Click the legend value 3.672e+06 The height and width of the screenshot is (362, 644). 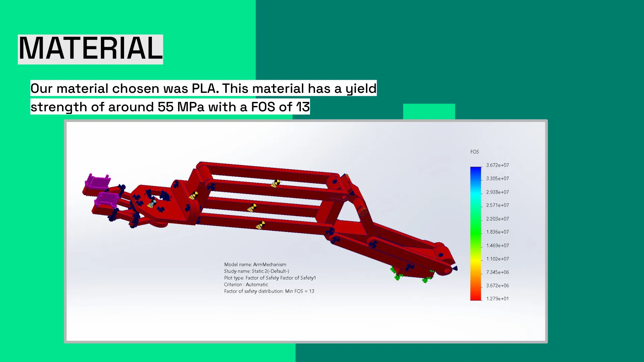(497, 286)
